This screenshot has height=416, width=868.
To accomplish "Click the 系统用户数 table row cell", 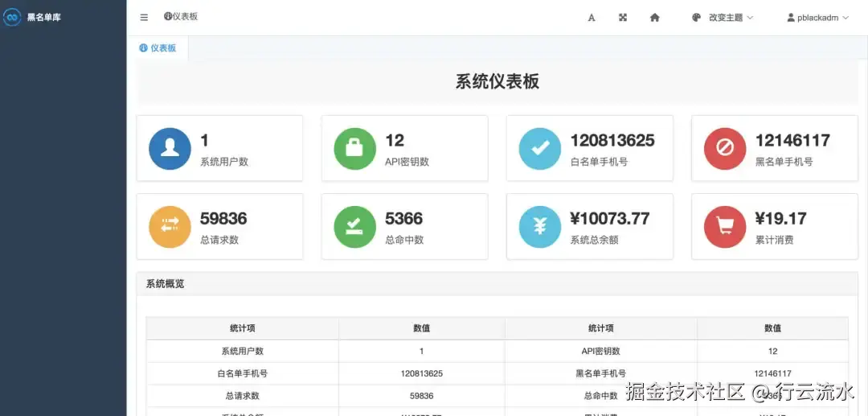I will [x=243, y=351].
